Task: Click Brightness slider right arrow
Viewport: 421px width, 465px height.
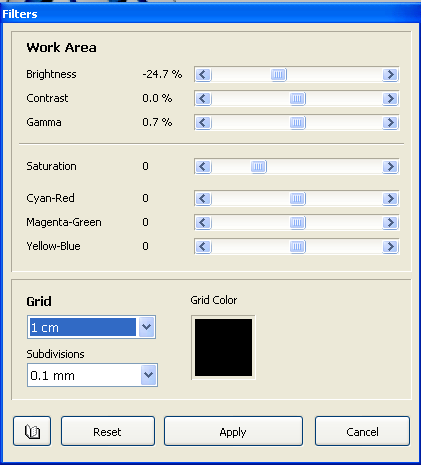Action: pos(390,75)
